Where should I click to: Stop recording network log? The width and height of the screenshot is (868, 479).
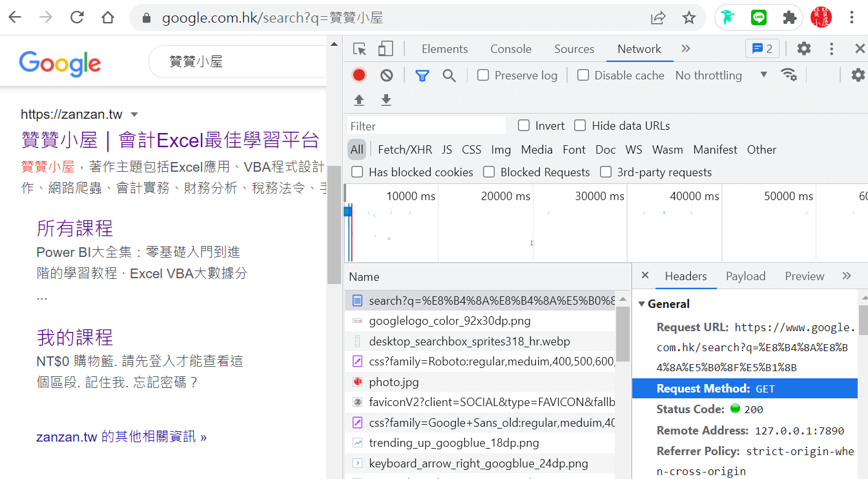tap(359, 76)
